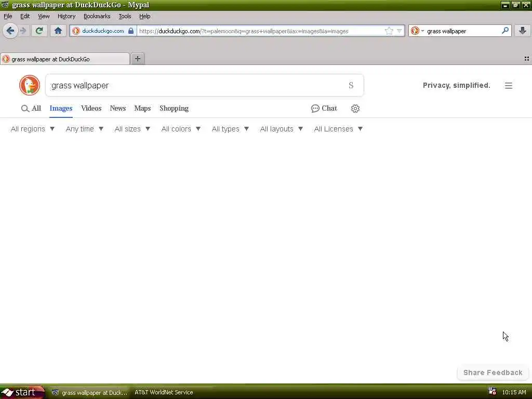Click the network tray icon
Image resolution: width=532 pixels, height=399 pixels.
(x=493, y=392)
